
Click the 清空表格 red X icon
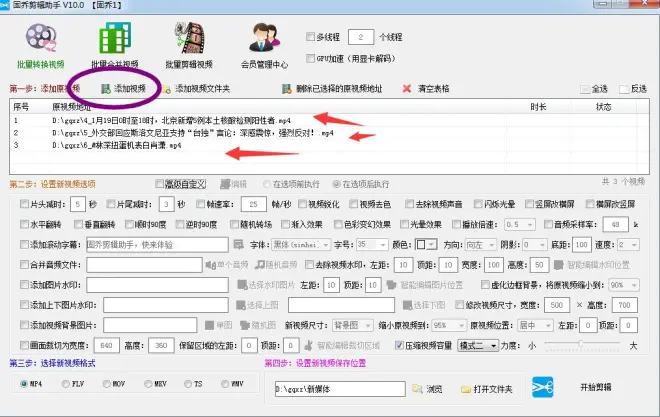pyautogui.click(x=406, y=89)
